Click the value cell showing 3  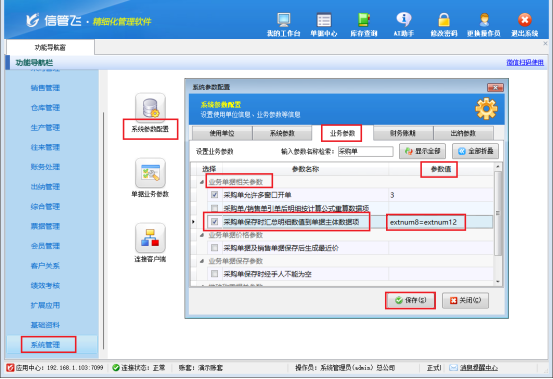coord(440,195)
